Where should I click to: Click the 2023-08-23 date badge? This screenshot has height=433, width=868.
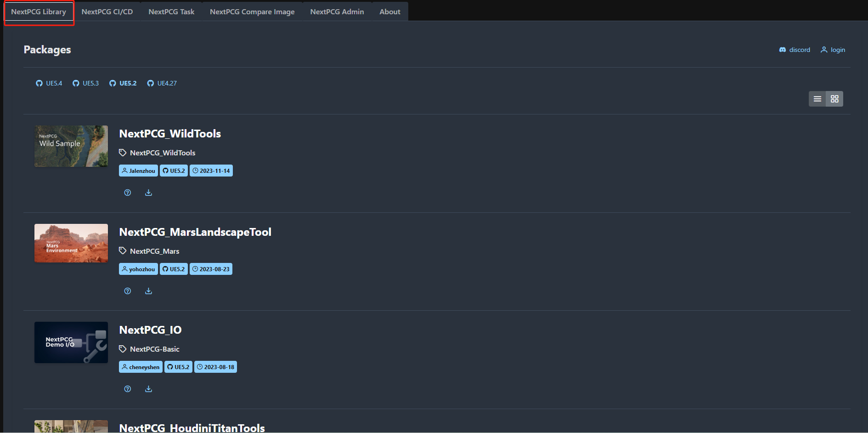pos(211,269)
